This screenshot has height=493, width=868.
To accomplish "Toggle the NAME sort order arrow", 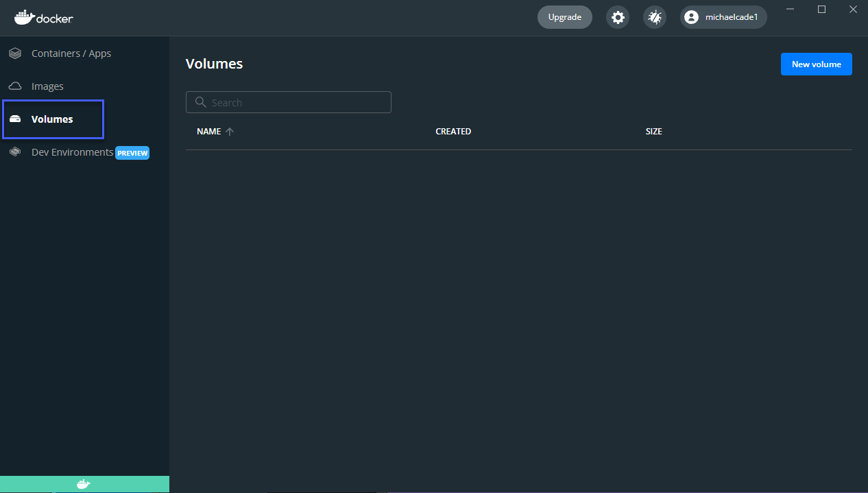I will [x=230, y=131].
